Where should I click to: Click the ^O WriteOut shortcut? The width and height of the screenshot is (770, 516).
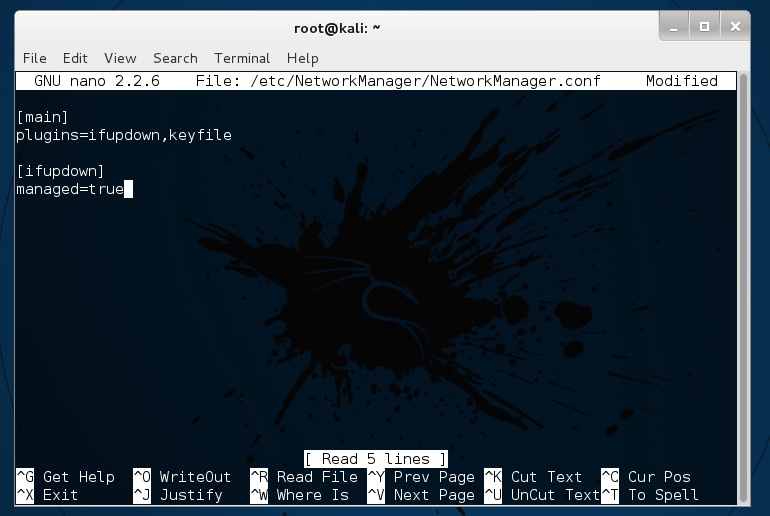coord(182,477)
